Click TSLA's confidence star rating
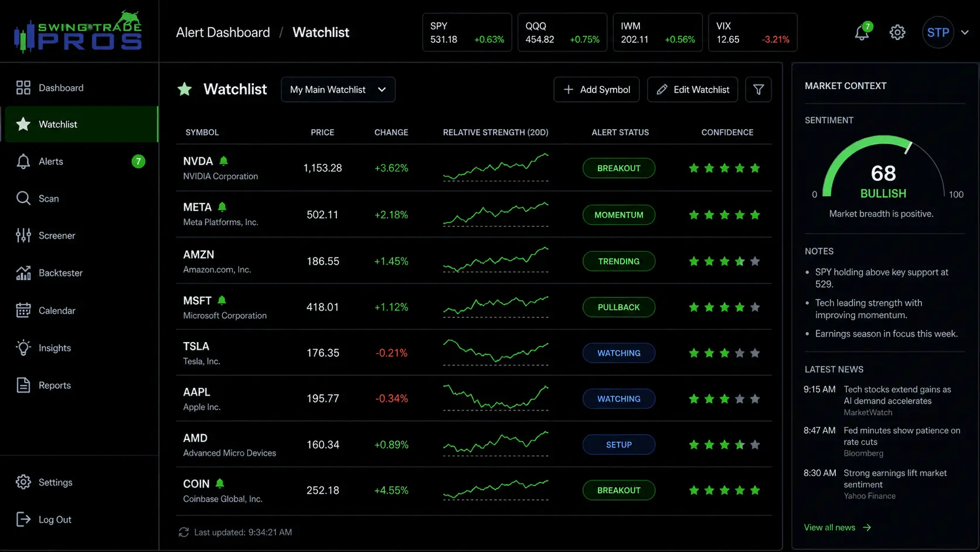This screenshot has height=552, width=980. coord(724,353)
